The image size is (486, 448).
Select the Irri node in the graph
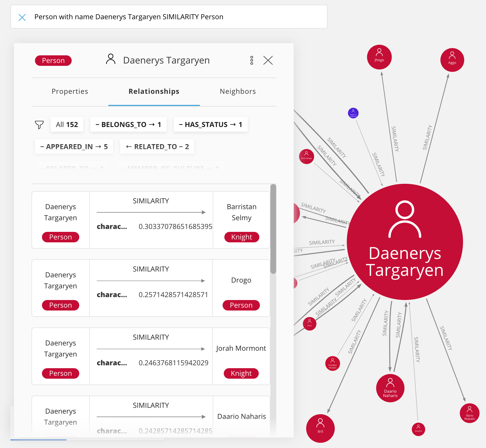[321, 428]
